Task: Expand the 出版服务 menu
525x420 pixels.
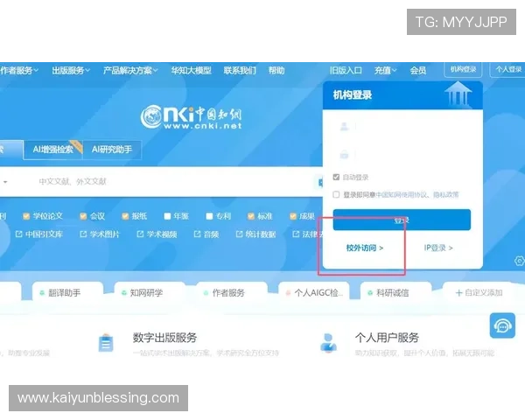Action: 71,70
